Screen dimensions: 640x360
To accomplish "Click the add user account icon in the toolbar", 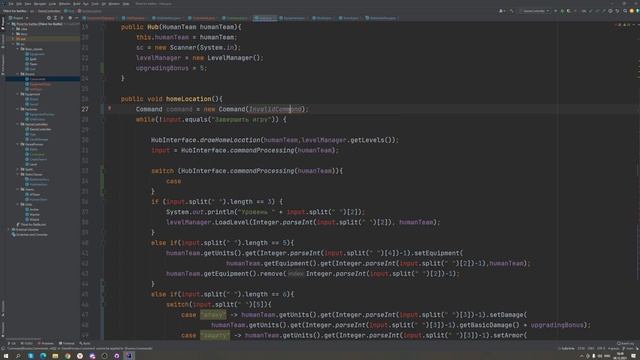I will coord(501,11).
